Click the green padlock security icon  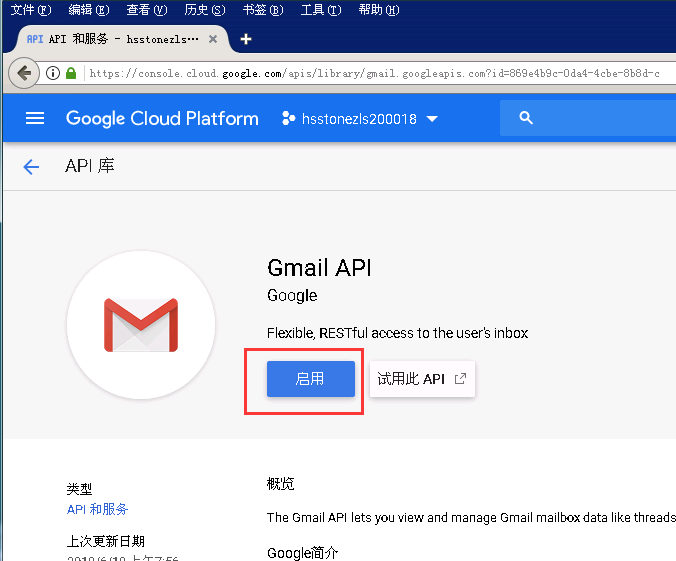pos(71,73)
